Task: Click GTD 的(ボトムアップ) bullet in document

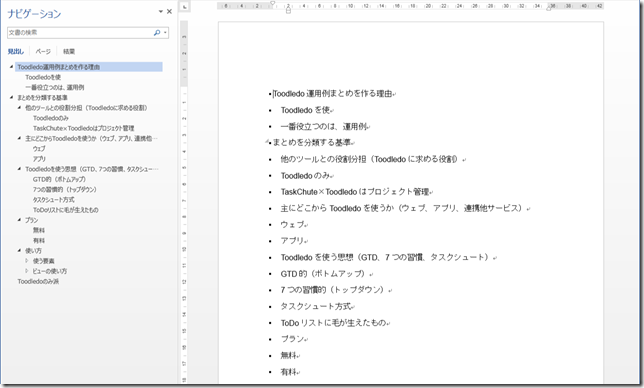Action: click(323, 274)
